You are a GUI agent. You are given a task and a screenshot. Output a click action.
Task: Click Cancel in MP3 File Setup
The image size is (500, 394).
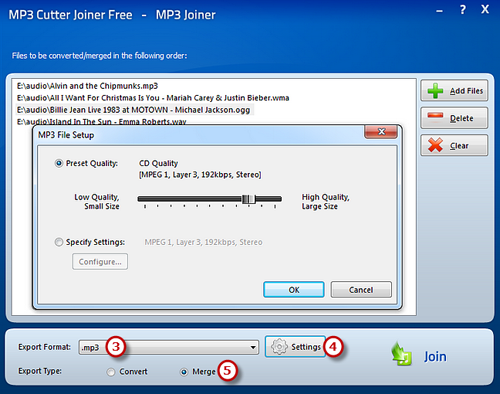(x=361, y=290)
